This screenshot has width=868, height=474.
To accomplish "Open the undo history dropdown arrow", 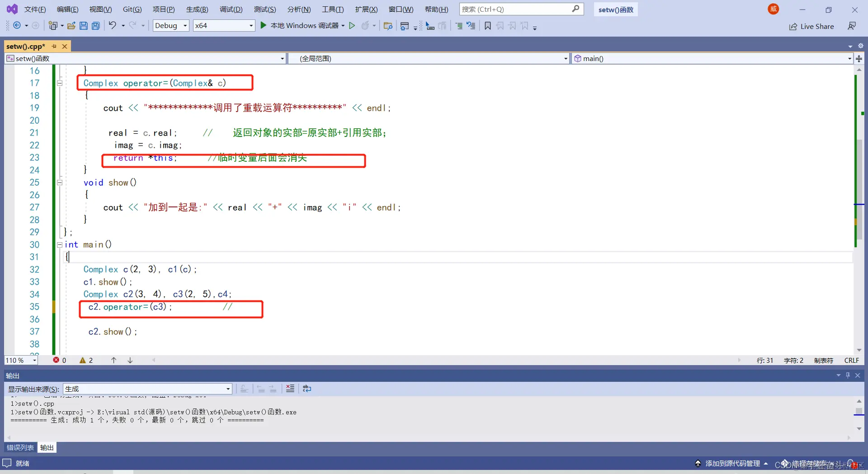I will [x=123, y=26].
